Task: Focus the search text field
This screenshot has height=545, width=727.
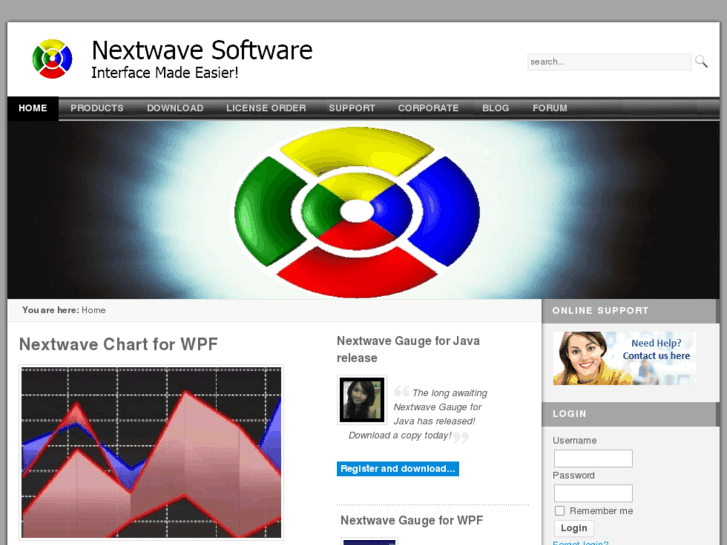Action: 609,62
